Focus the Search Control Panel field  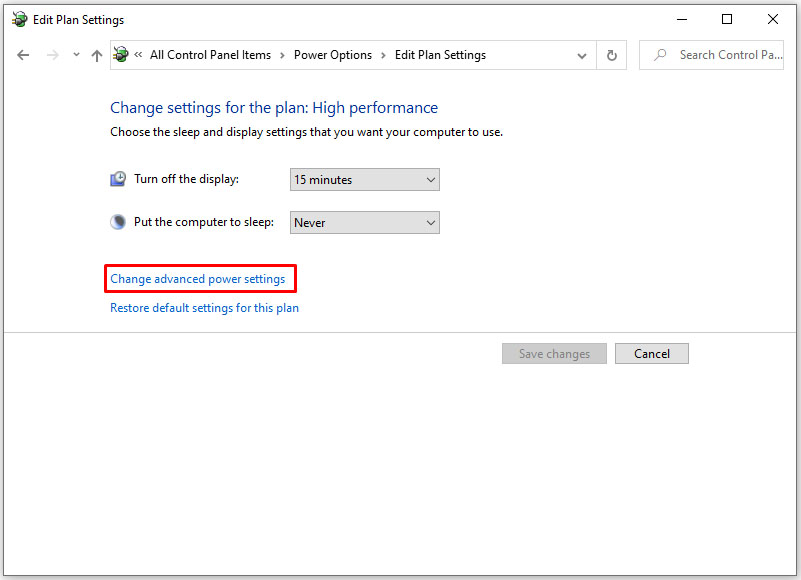click(730, 55)
